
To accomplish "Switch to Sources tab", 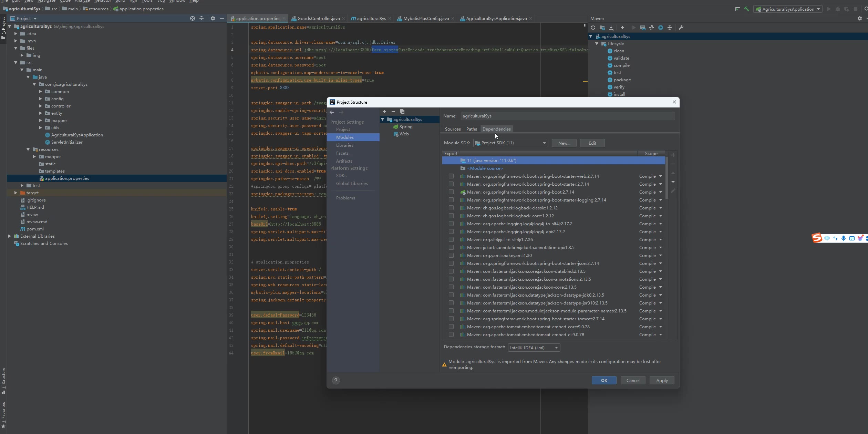I will click(x=453, y=129).
